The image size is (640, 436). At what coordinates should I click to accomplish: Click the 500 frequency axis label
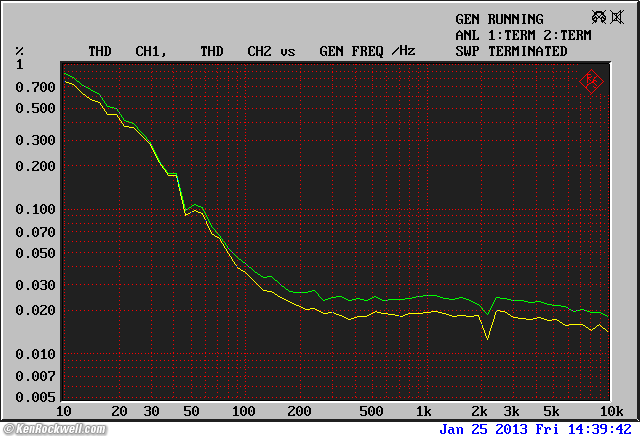tap(371, 411)
